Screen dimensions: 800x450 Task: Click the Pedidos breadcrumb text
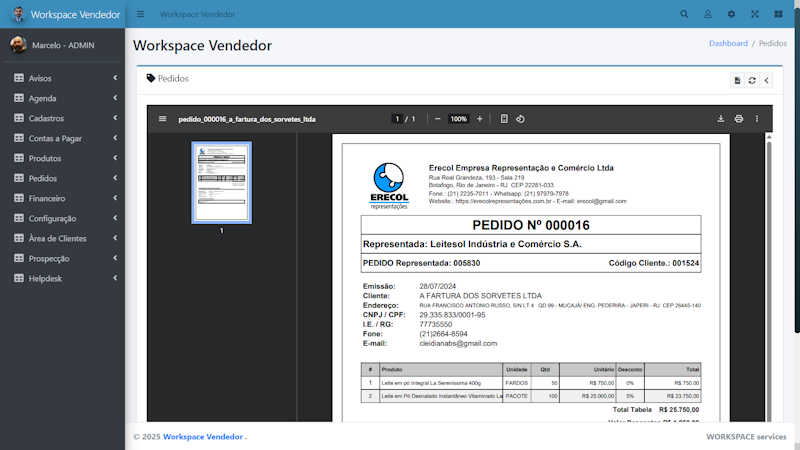[772, 43]
